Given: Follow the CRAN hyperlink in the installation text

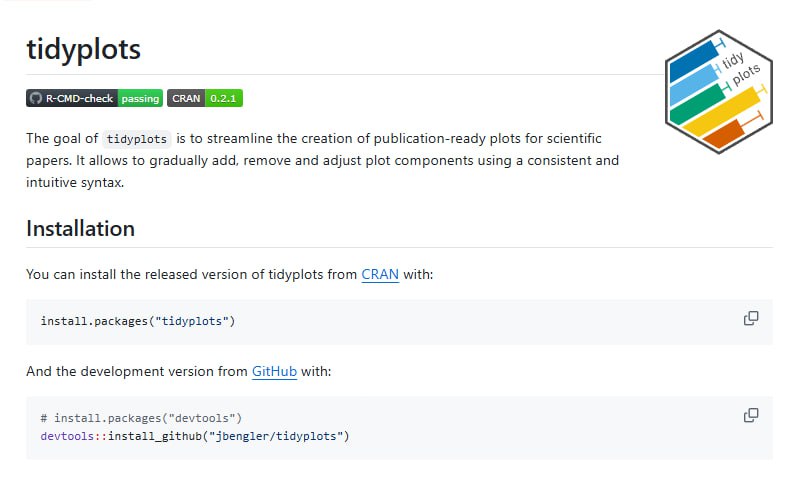Looking at the screenshot, I should (x=380, y=274).
